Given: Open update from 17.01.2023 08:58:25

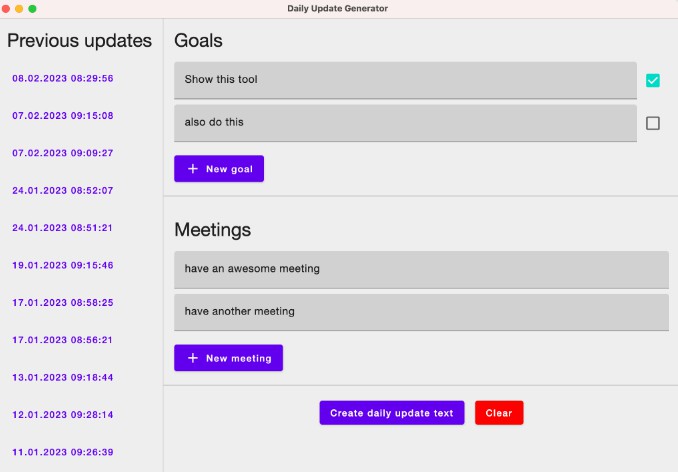Looking at the screenshot, I should tap(63, 303).
